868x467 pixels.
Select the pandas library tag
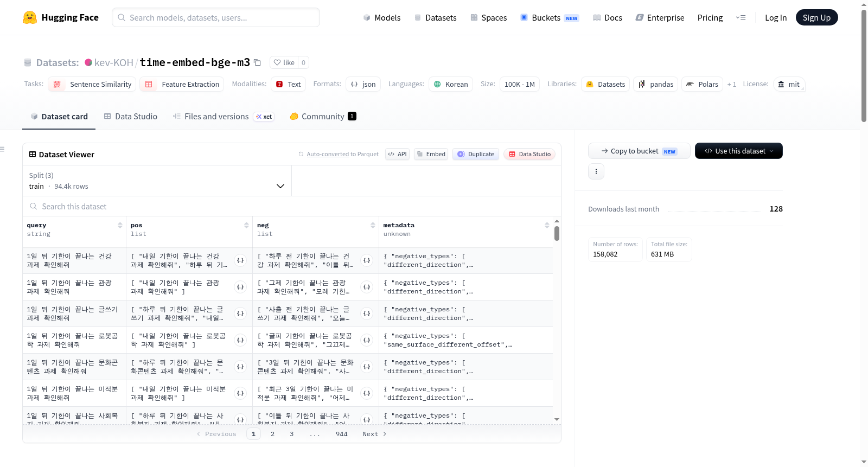click(x=655, y=84)
